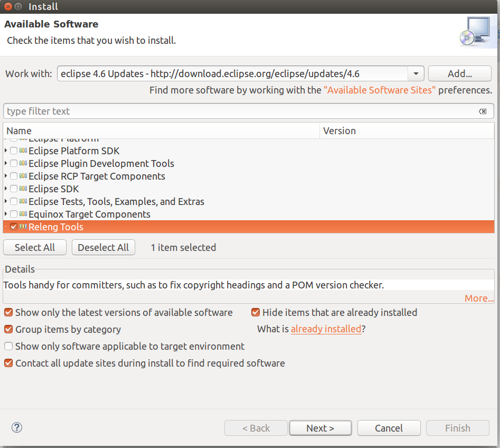Click the Equinox Target Components category icon

[x=23, y=214]
